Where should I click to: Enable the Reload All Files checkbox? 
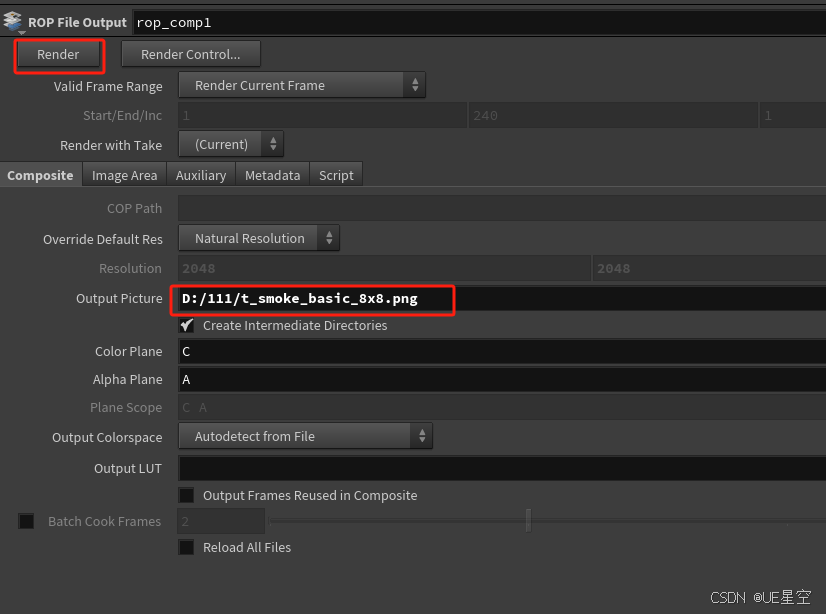186,547
